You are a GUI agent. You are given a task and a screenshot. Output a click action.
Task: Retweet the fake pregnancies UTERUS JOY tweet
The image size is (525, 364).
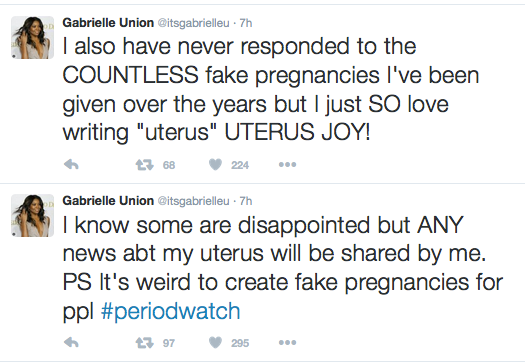(144, 164)
